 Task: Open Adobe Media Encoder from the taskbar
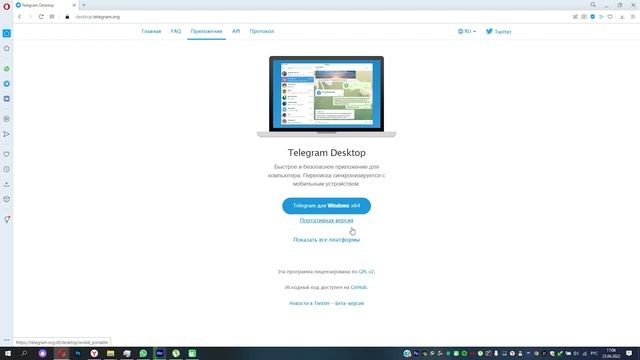tap(160, 353)
